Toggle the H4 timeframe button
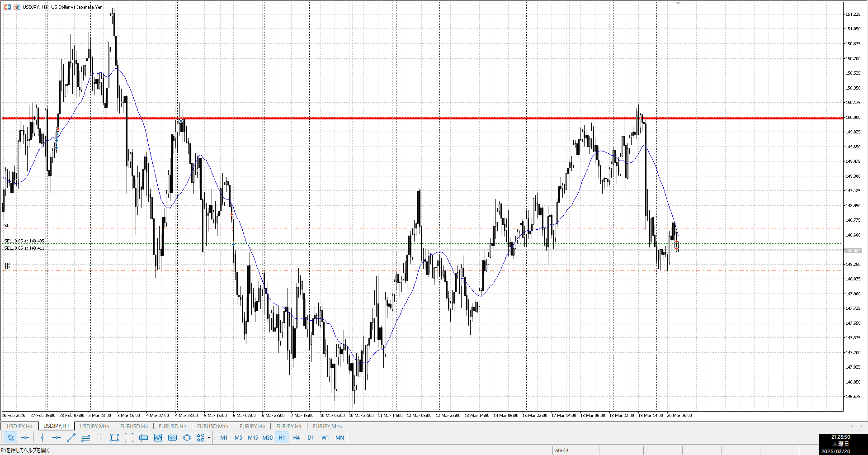Screen dimensions: 868x455 pyautogui.click(x=296, y=437)
